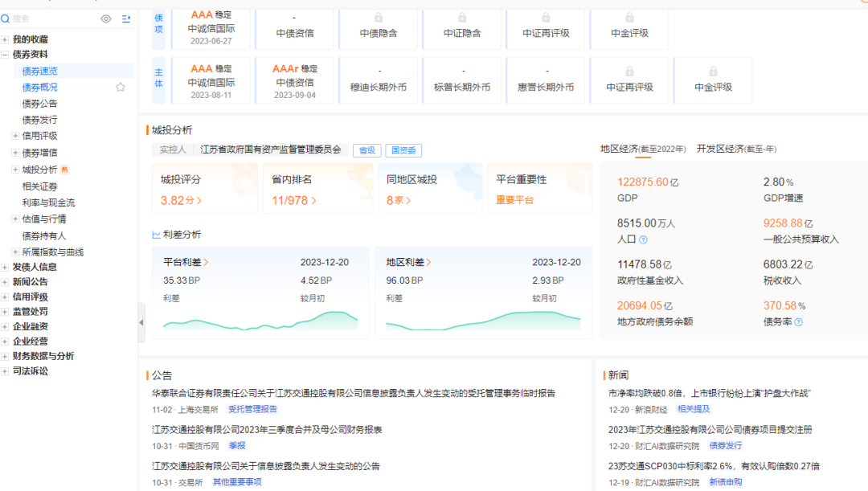The image size is (868, 491).
Task: Collapse 债券资料 tree node
Action: [5, 55]
